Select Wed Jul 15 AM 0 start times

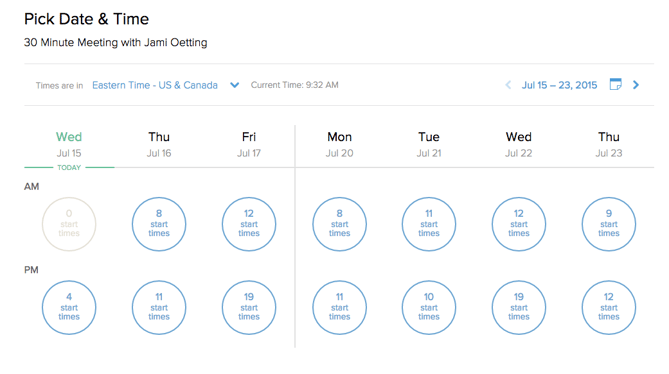(69, 224)
